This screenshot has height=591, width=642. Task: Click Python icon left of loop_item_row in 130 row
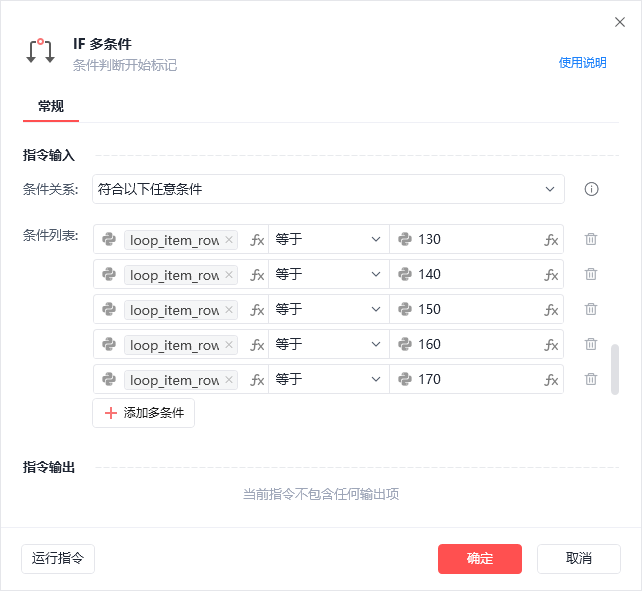(x=109, y=239)
